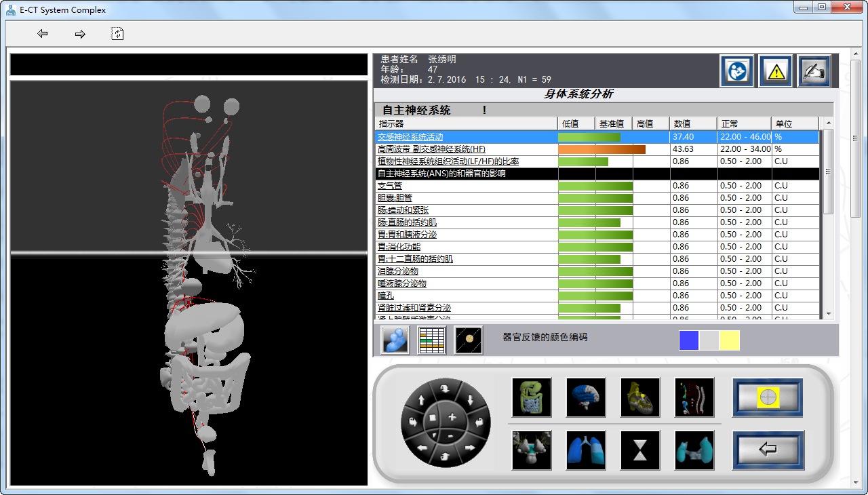The image size is (868, 495).
Task: Click the 高值 column header
Action: (651, 123)
